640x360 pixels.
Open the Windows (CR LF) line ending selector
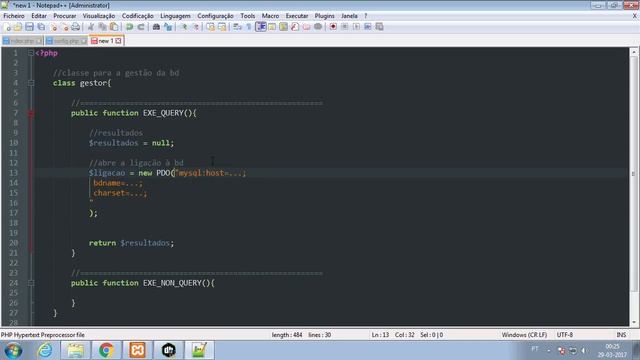(x=524, y=335)
